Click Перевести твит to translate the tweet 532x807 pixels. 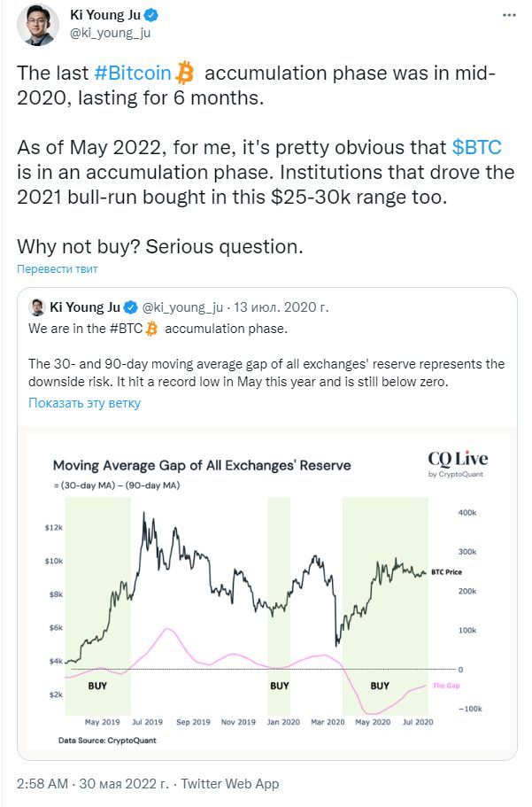[58, 268]
